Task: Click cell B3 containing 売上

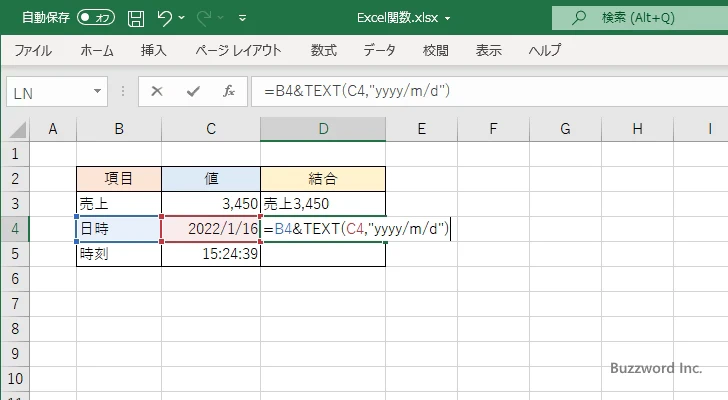Action: (x=119, y=204)
